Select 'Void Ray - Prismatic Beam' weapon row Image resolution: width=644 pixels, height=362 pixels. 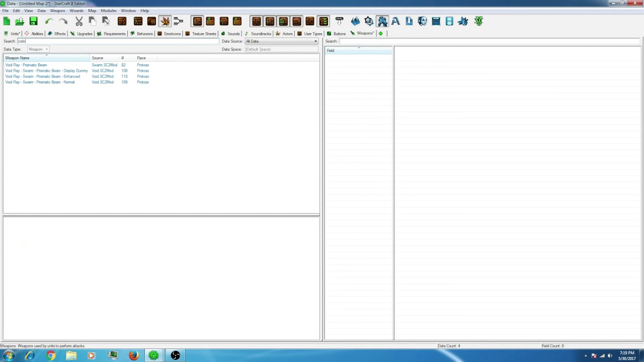26,65
